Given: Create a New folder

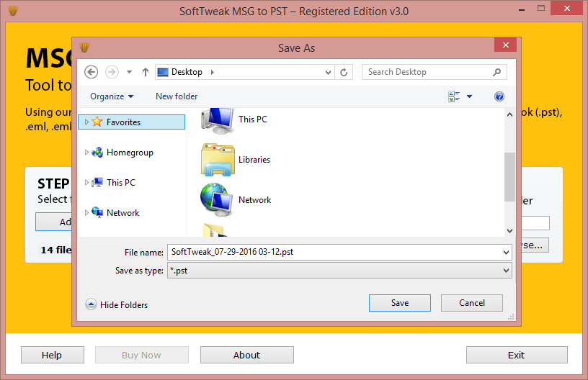Looking at the screenshot, I should [x=177, y=96].
